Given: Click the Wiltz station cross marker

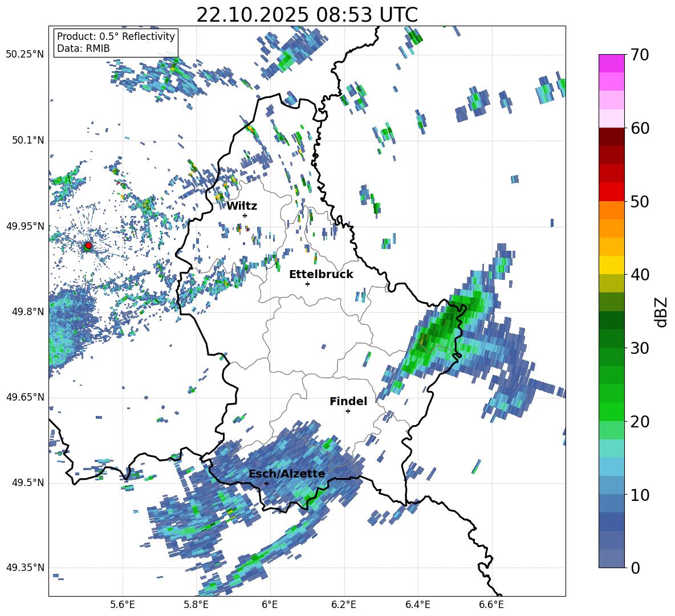Looking at the screenshot, I should coord(245,215).
